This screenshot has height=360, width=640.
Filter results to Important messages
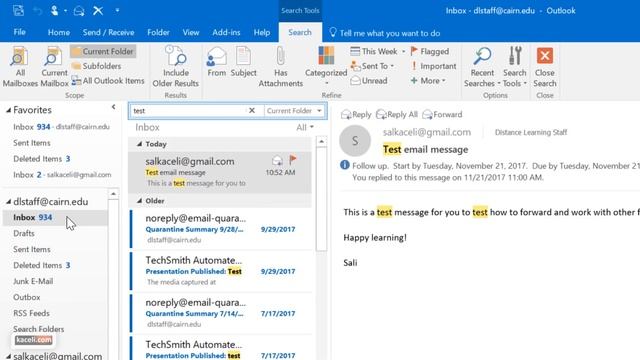point(433,66)
